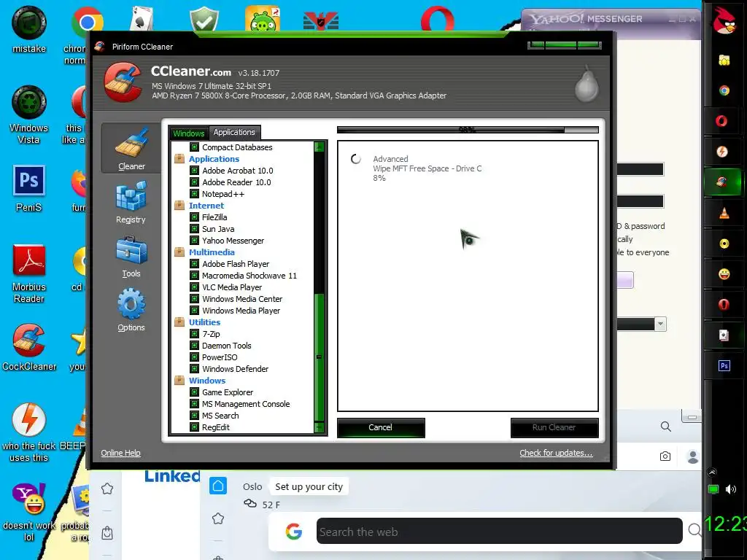Click the Search the web field
Image resolution: width=747 pixels, height=560 pixels.
point(499,532)
